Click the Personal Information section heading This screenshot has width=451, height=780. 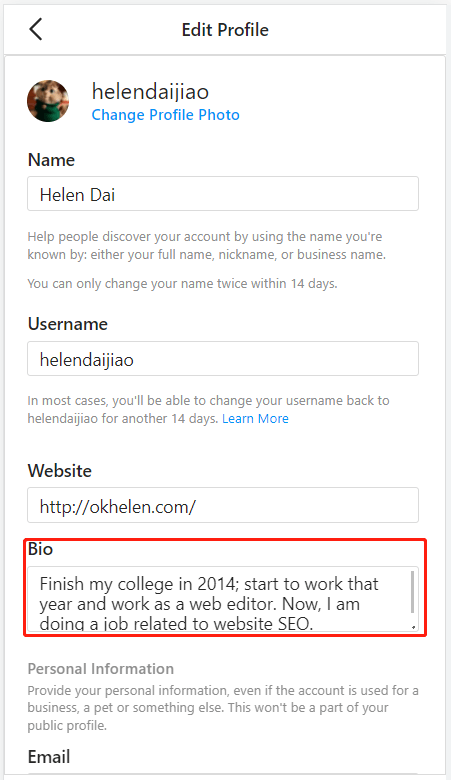[100, 669]
